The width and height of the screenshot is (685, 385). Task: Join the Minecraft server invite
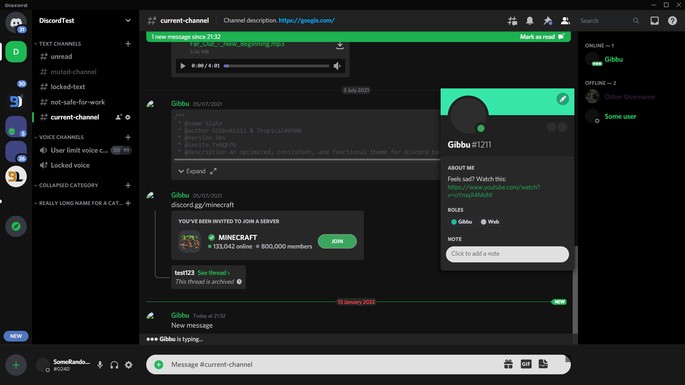[337, 241]
